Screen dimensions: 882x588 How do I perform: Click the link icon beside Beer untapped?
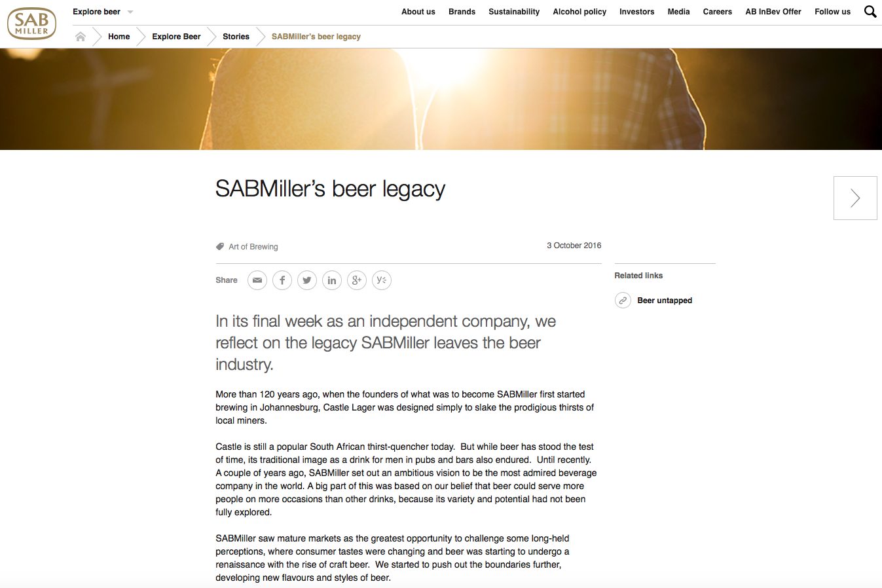(x=623, y=301)
